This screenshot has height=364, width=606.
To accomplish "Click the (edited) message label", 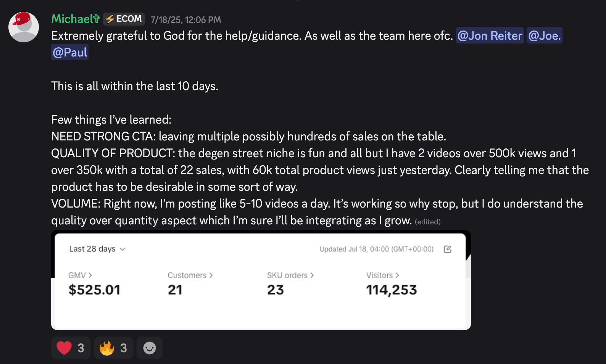I will (427, 222).
